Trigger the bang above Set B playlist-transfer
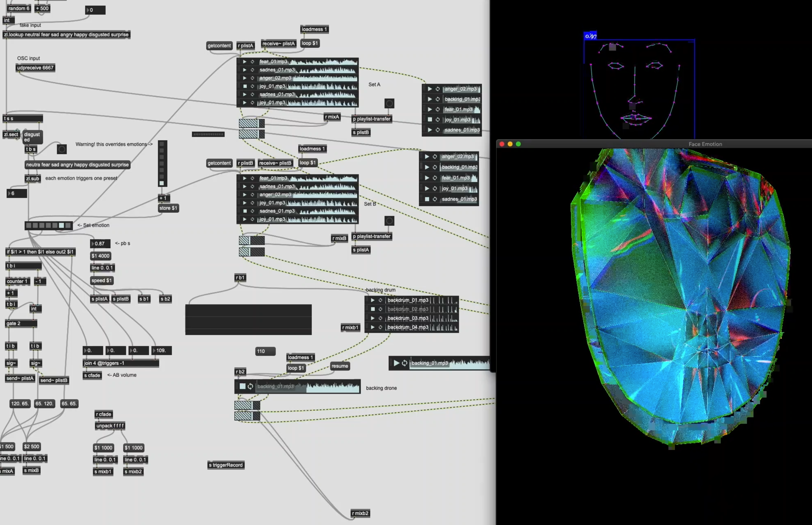The image size is (812, 525). [x=389, y=221]
